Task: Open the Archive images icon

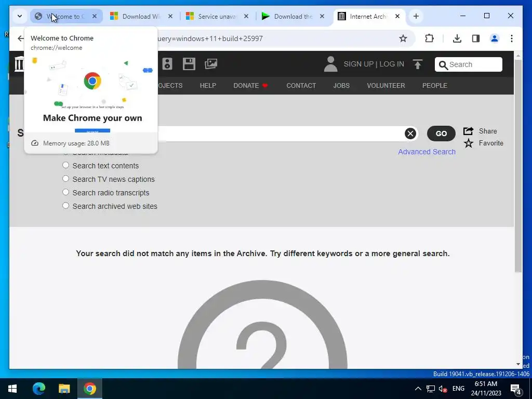Action: [211, 64]
